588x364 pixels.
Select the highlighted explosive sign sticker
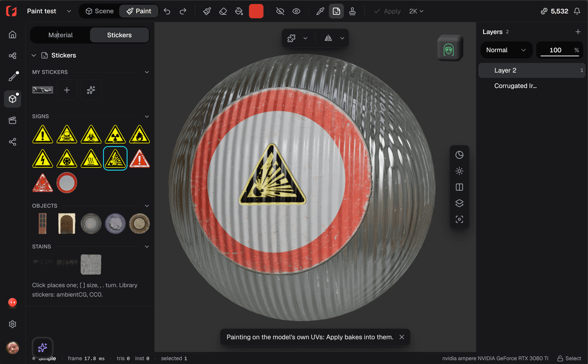(115, 158)
